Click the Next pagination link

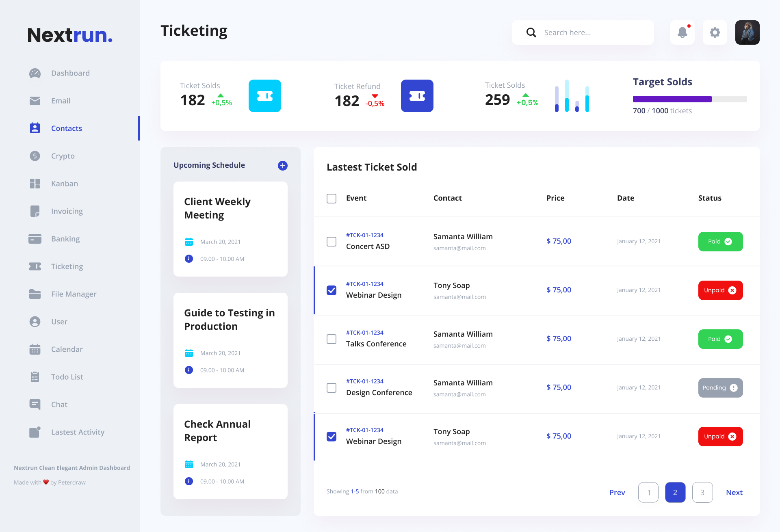734,493
